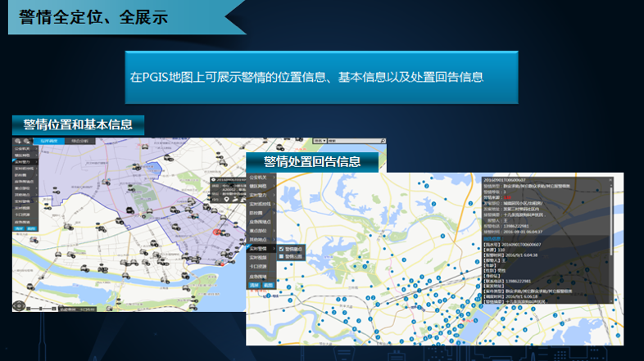Screen dimensions: 644x361
Task: Click the red alert marker on left map
Action: 216,232
